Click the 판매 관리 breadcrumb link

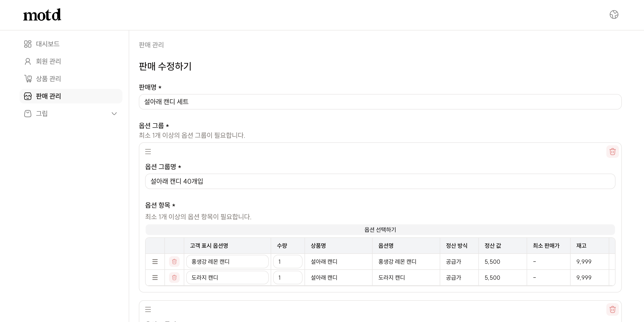click(151, 45)
